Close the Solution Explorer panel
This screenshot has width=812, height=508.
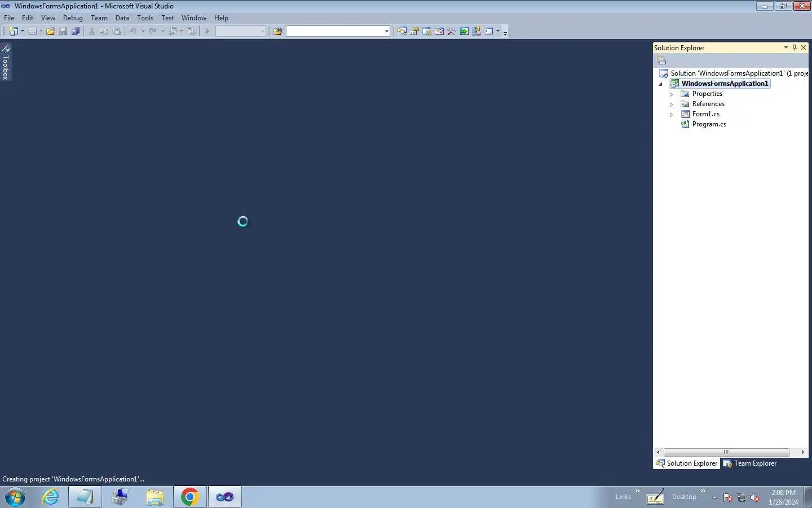(x=804, y=47)
